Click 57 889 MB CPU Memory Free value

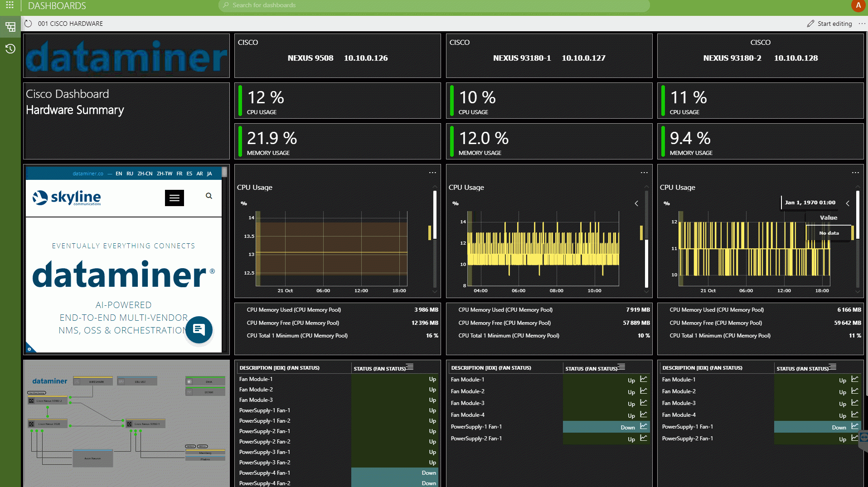[636, 323]
